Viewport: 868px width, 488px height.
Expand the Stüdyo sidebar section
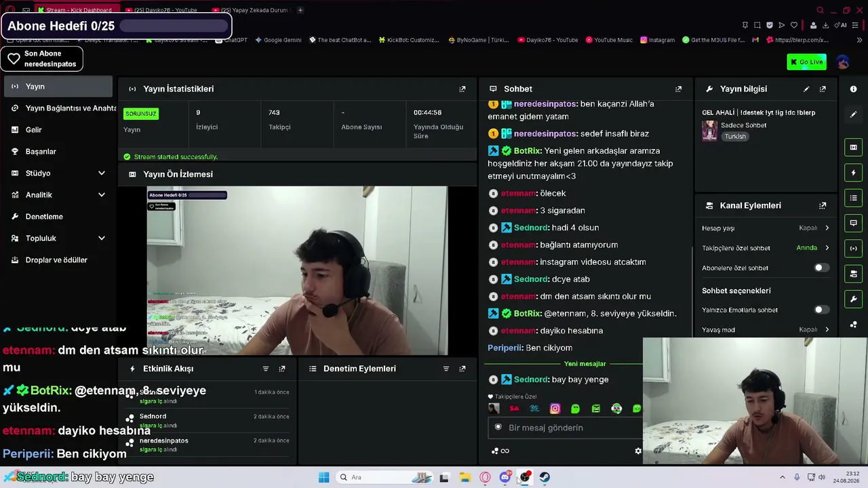58,173
